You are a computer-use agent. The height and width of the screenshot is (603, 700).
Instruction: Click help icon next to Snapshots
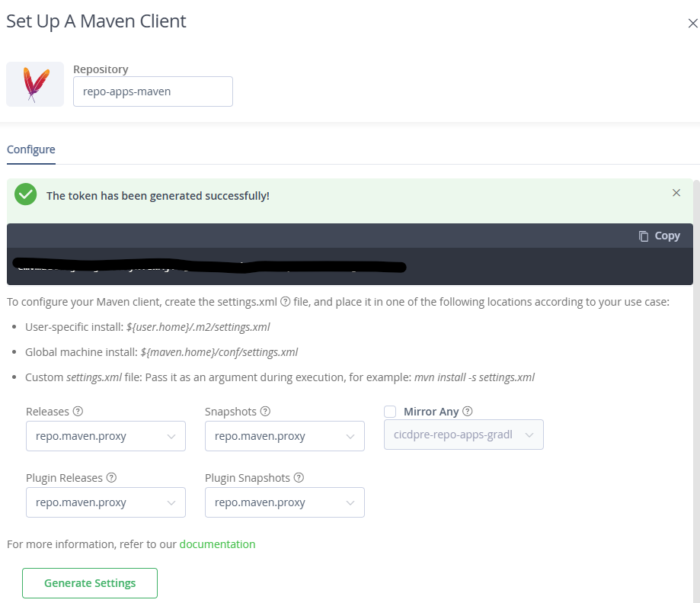click(265, 411)
